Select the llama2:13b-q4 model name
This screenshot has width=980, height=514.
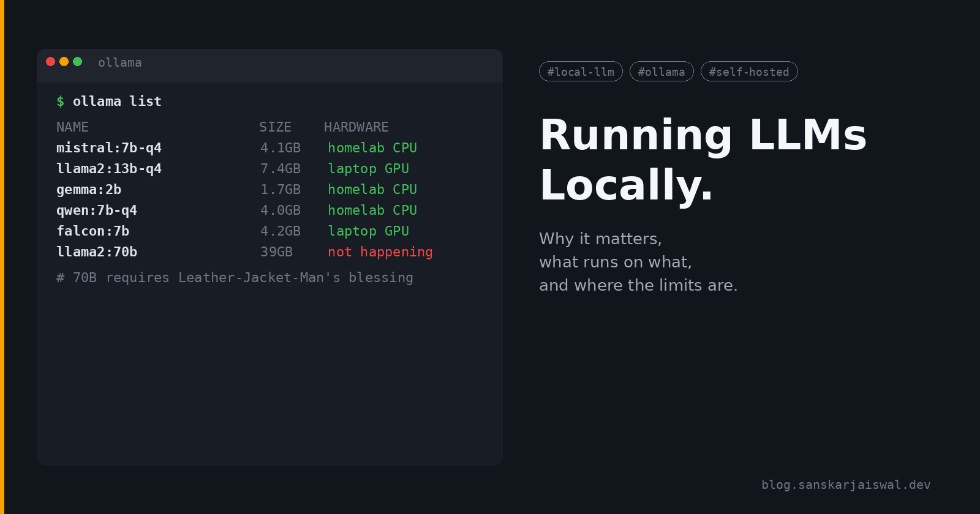pyautogui.click(x=109, y=169)
